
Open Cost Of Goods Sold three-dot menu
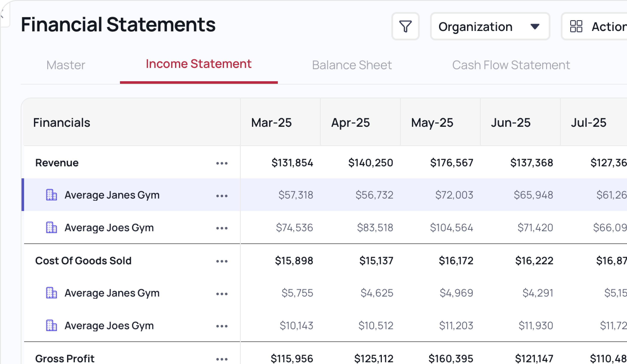tap(222, 261)
